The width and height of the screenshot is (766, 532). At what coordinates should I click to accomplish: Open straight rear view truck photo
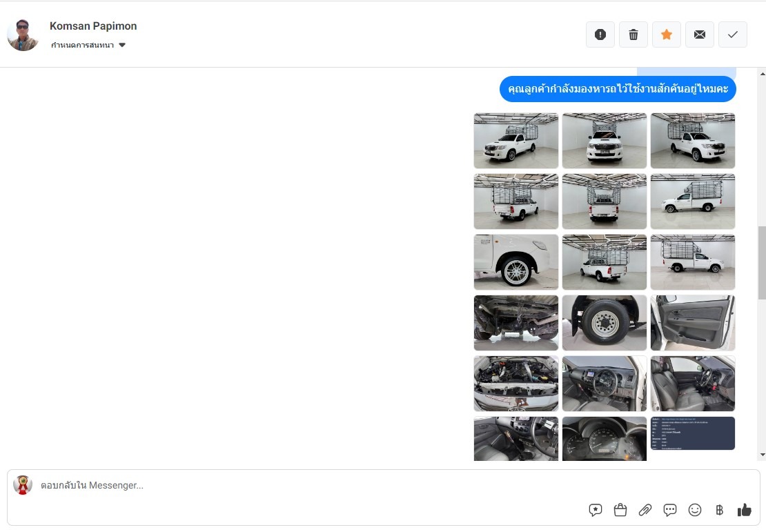click(x=605, y=201)
